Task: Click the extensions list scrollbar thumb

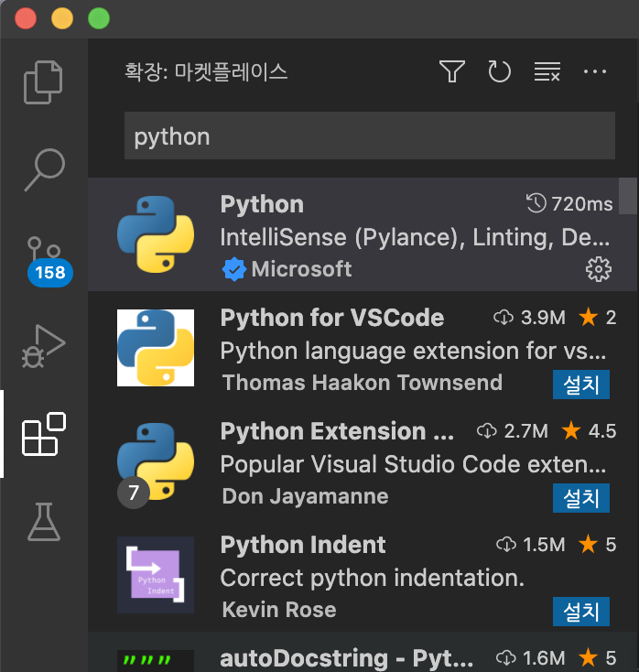Action: [627, 196]
